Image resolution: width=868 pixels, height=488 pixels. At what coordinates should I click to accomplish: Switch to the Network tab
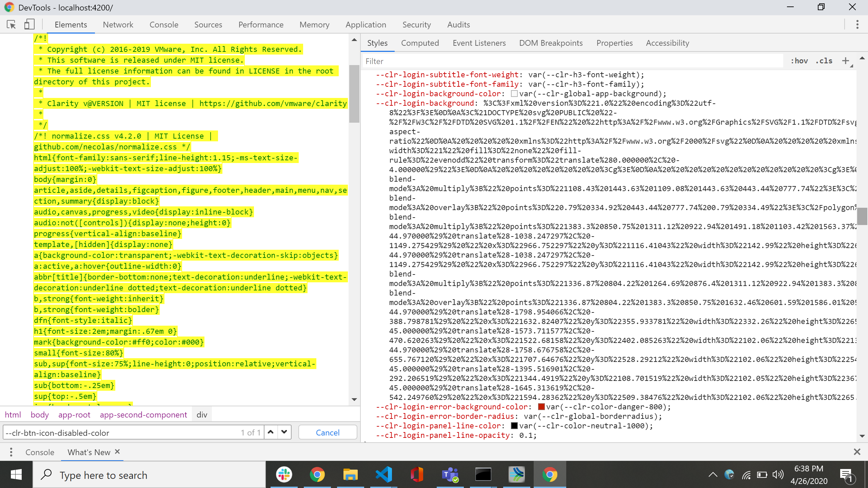tap(118, 25)
